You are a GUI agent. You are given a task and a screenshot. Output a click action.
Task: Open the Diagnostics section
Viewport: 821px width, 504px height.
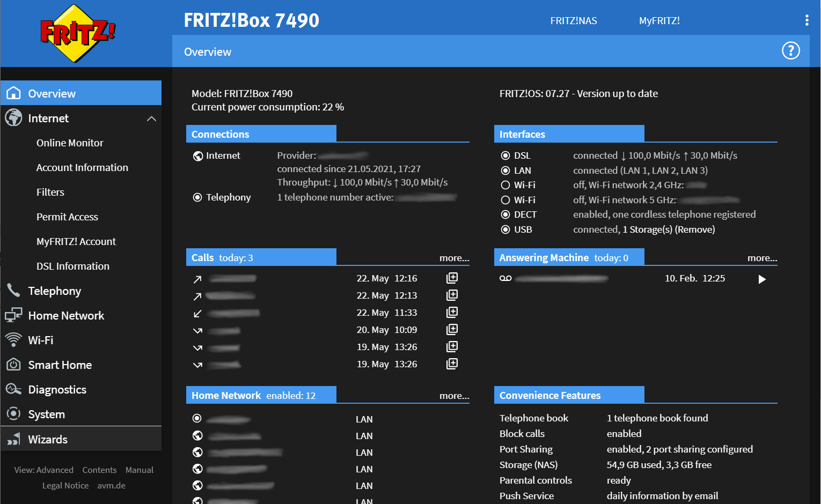coord(57,389)
